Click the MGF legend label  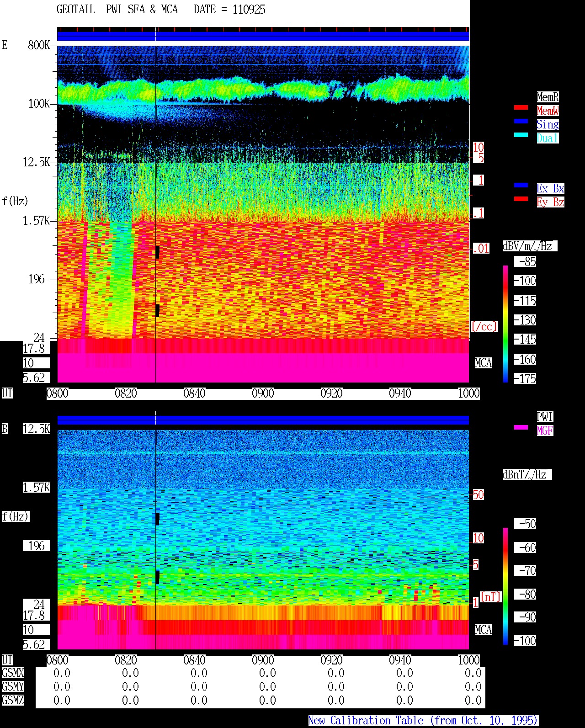(x=545, y=430)
